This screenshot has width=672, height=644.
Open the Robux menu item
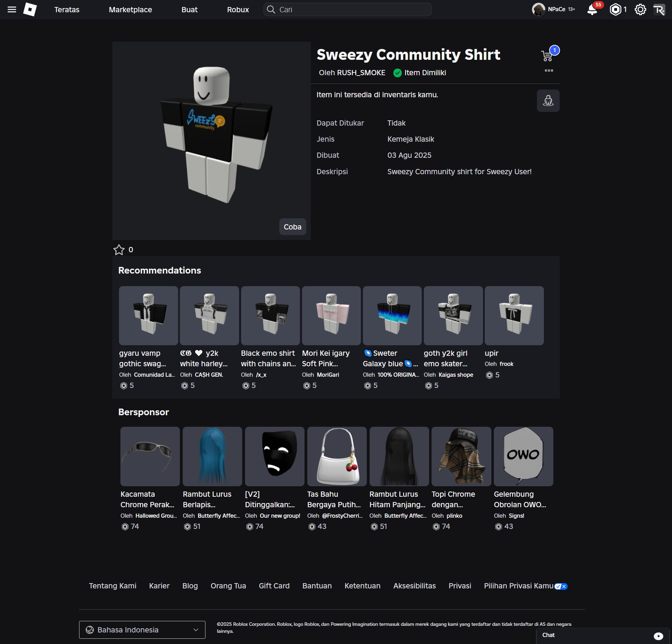tap(238, 9)
